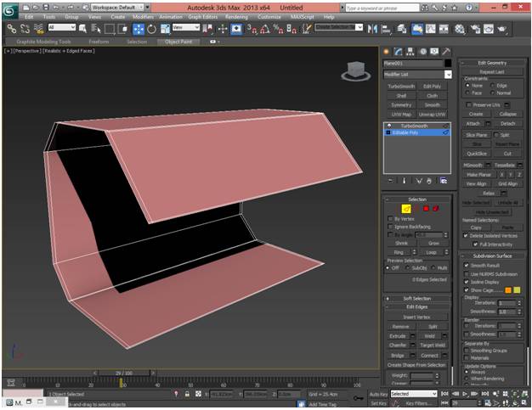Open the Utilities hammer panel icon

coord(446,52)
